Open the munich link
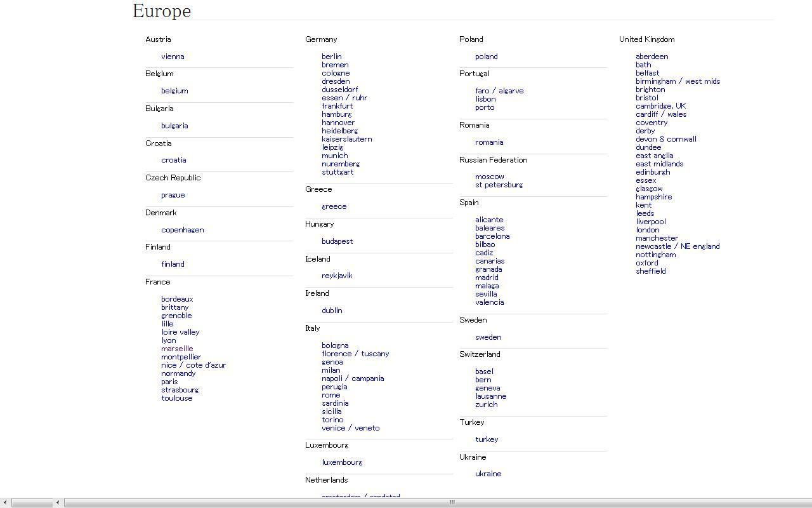This screenshot has width=812, height=508. click(x=335, y=156)
